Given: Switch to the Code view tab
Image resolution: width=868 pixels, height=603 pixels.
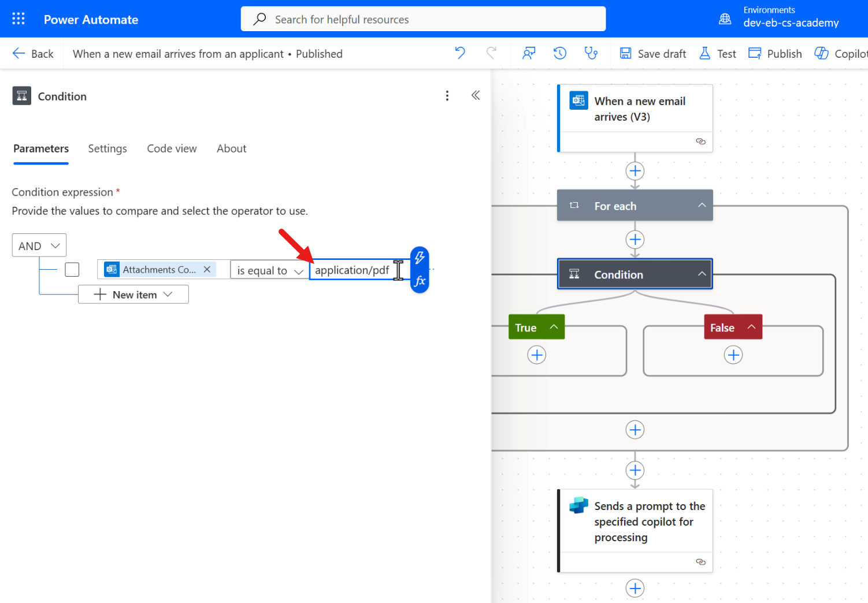Looking at the screenshot, I should coord(172,148).
